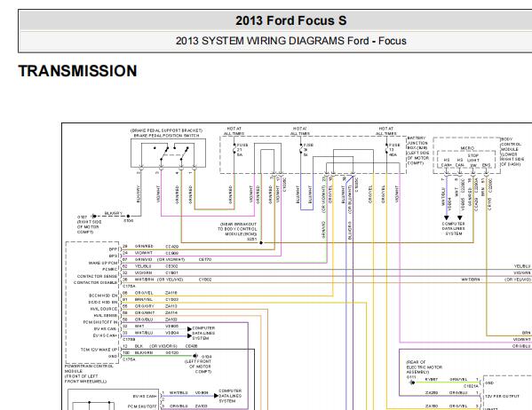The image size is (532, 410).
Task: Click the 'YEL/BLU CE302' wire label at pin 62
Action: pos(156,266)
